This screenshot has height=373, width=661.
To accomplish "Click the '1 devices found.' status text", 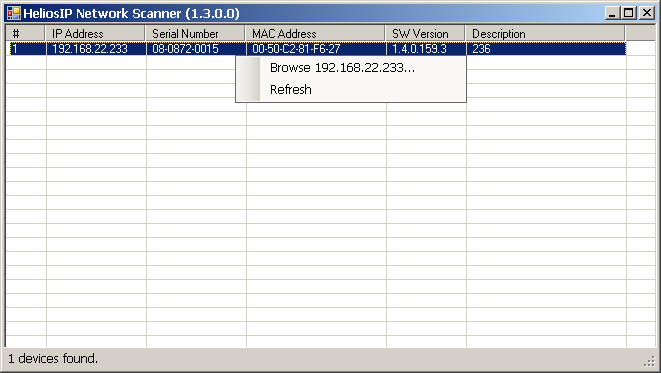I will pyautogui.click(x=53, y=359).
